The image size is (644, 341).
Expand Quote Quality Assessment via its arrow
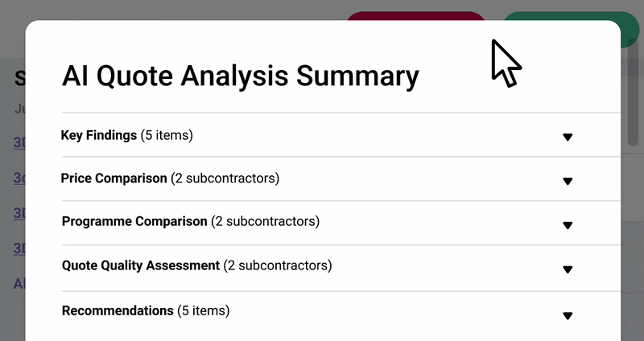(x=568, y=269)
